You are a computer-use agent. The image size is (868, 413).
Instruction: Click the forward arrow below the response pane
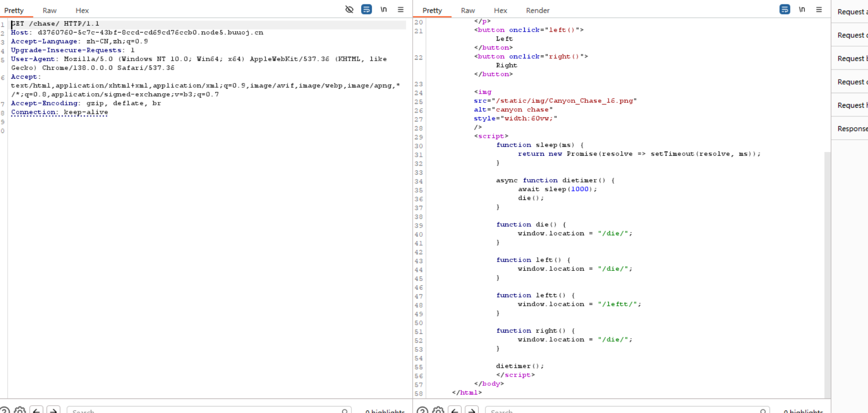coord(472,411)
